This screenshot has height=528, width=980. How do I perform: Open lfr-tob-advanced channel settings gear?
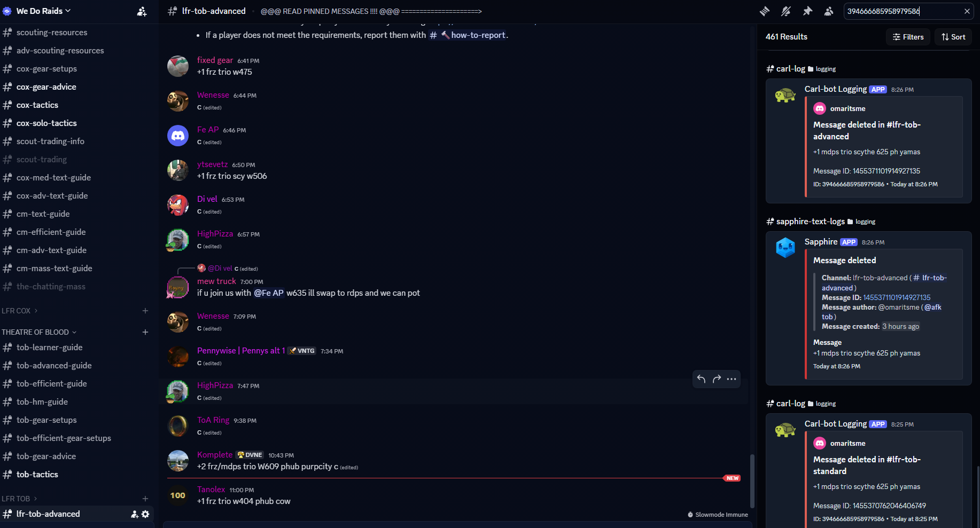point(145,514)
